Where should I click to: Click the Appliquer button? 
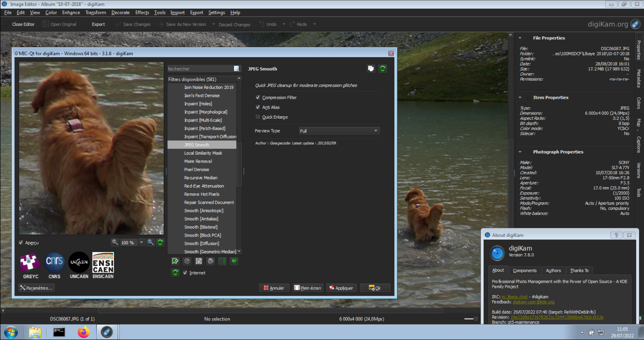pyautogui.click(x=341, y=288)
